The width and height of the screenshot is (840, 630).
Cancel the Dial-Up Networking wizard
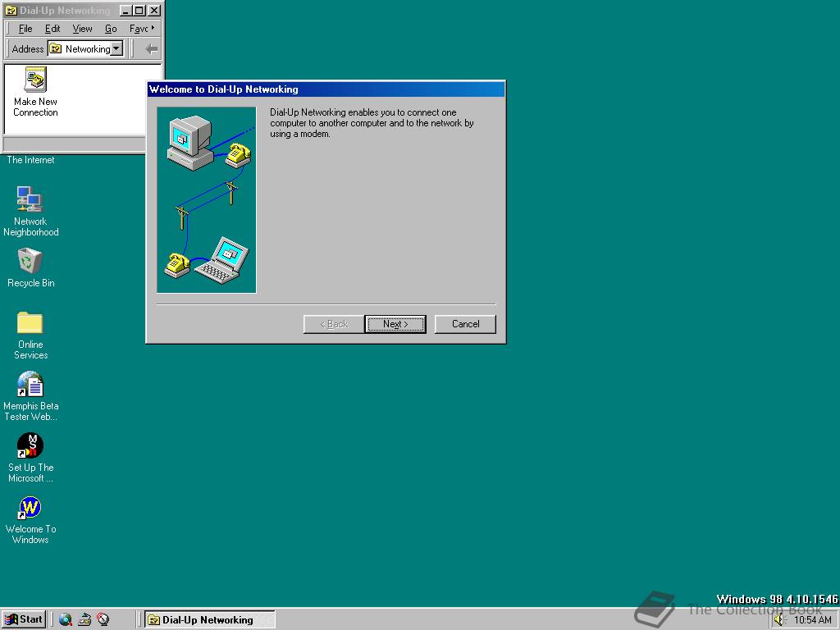point(465,324)
